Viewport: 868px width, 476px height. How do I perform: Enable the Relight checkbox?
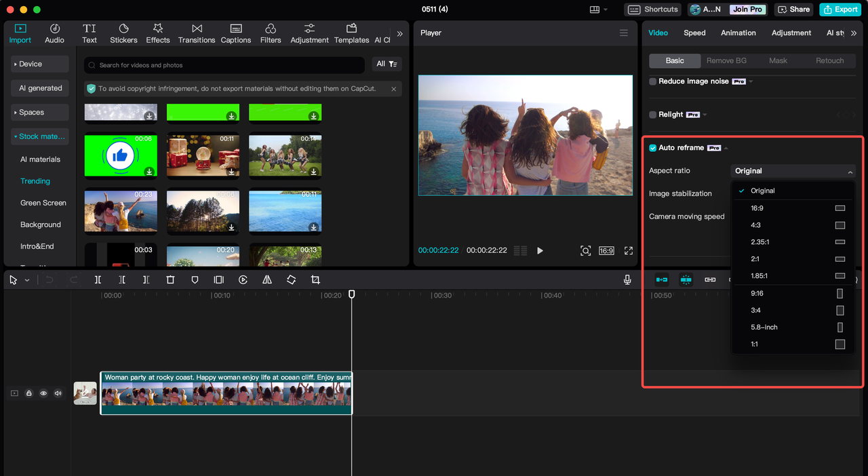pyautogui.click(x=653, y=115)
